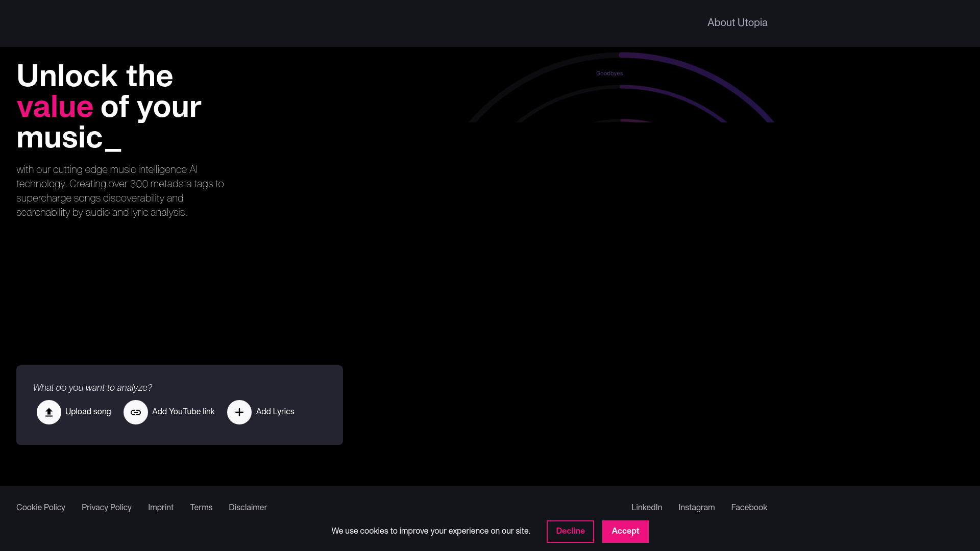Read the Terms page
The width and height of the screenshot is (980, 551).
(x=201, y=507)
